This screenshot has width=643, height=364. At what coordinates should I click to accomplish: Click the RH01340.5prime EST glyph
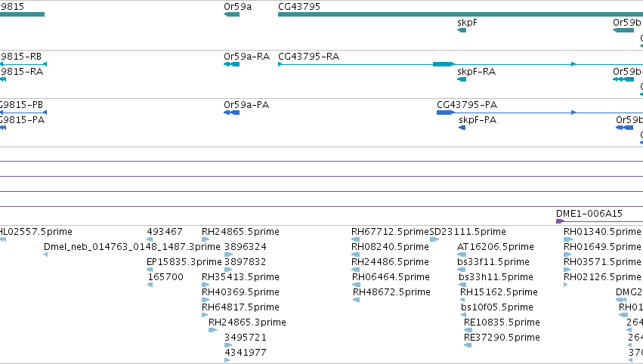pyautogui.click(x=568, y=239)
